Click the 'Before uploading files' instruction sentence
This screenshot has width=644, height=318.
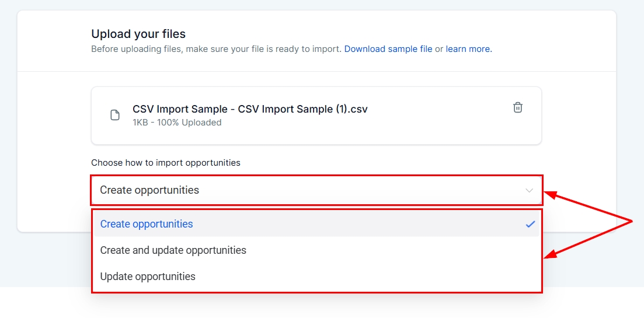pos(216,49)
